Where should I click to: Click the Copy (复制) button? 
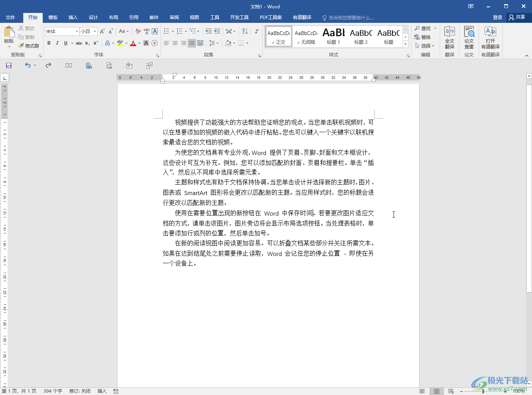pos(26,37)
